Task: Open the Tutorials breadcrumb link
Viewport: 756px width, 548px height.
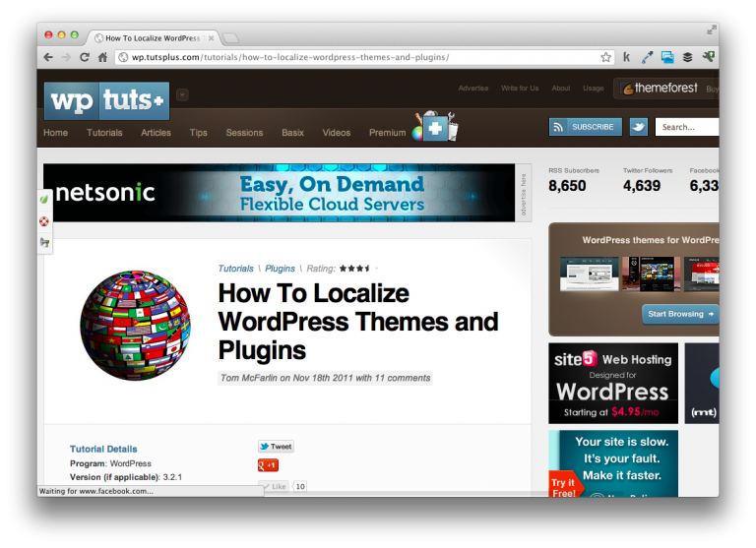Action: [x=236, y=269]
